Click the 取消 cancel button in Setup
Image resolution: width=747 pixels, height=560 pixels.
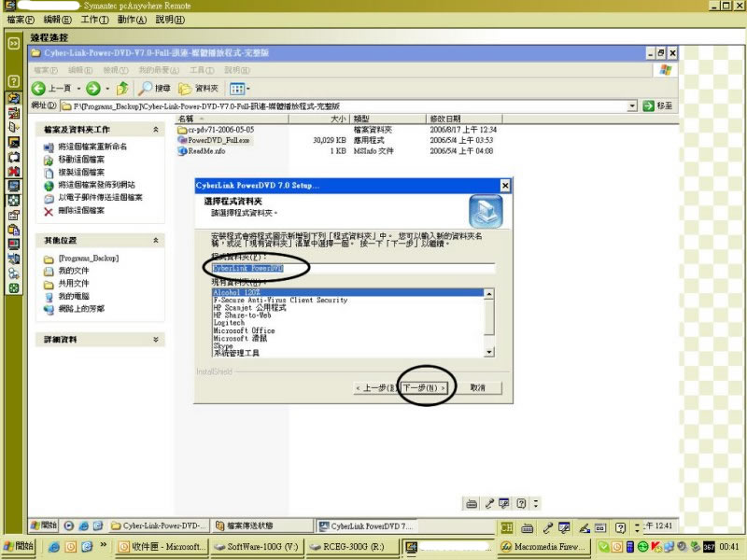477,388
